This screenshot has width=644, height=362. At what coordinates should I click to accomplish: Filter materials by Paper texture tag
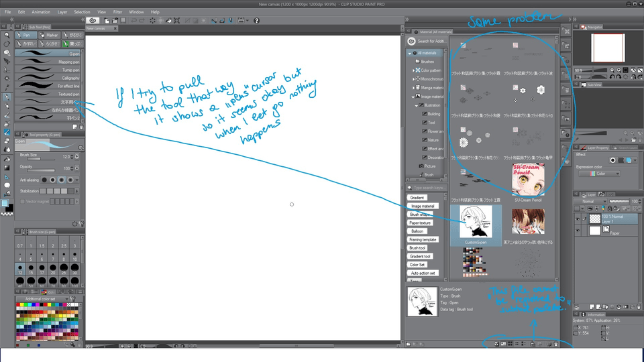[x=420, y=223]
